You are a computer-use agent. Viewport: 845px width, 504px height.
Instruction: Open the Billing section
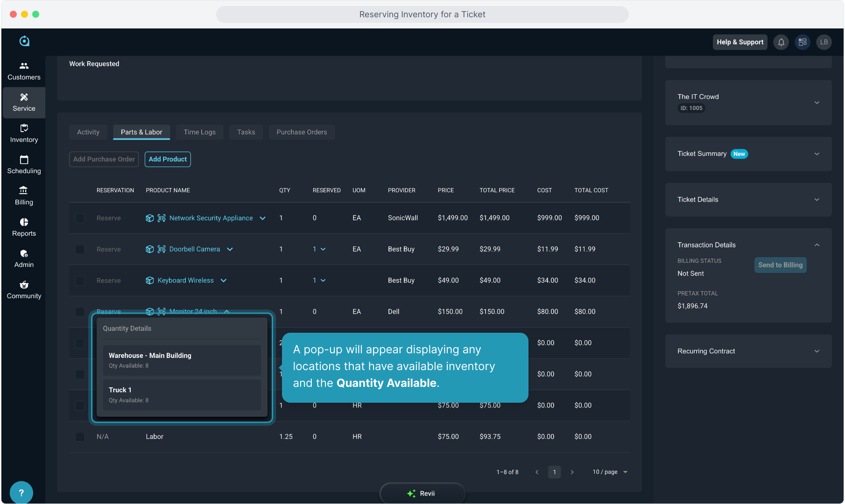coord(24,196)
